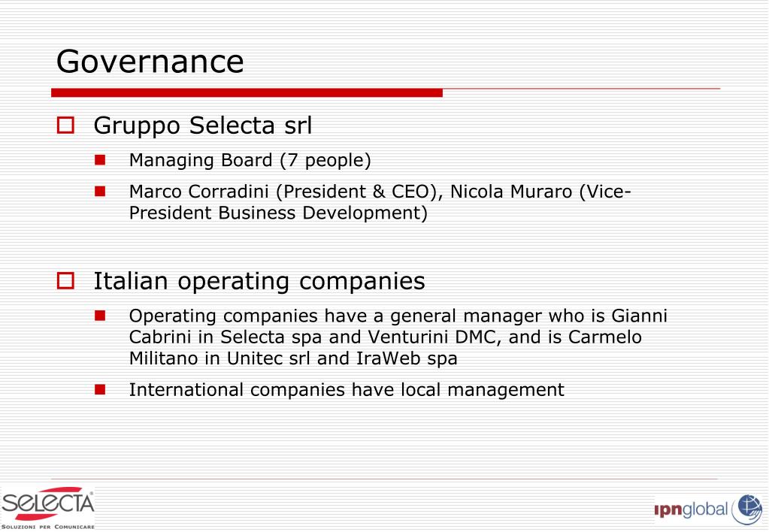Click the text mentioning Venturini DMC
This screenshot has height=532, width=769.
(x=431, y=337)
